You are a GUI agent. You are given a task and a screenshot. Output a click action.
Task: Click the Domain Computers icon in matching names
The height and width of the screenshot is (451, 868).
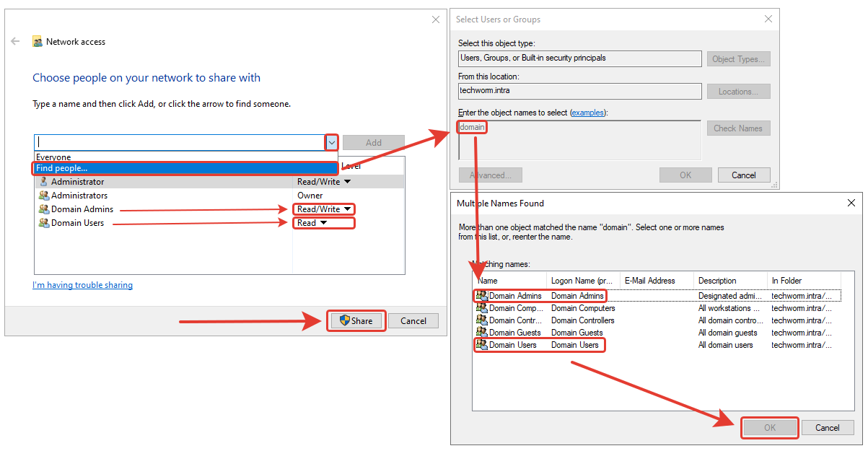point(482,308)
